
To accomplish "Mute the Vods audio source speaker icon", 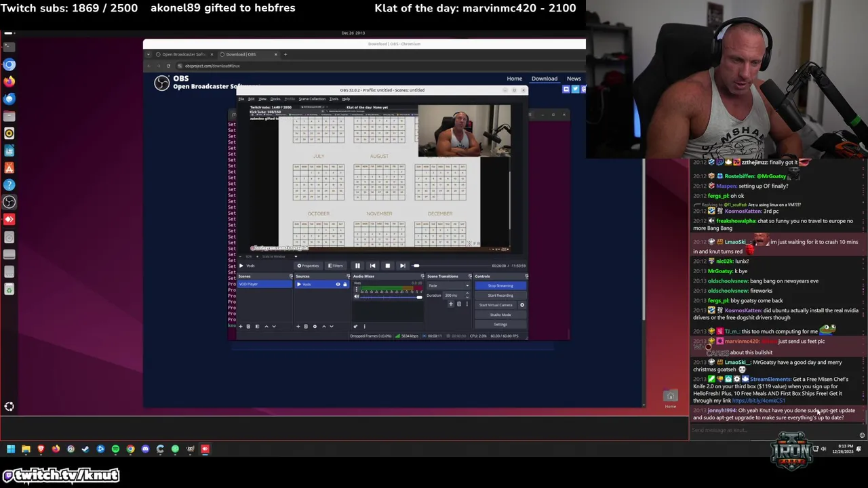I will coord(357,297).
